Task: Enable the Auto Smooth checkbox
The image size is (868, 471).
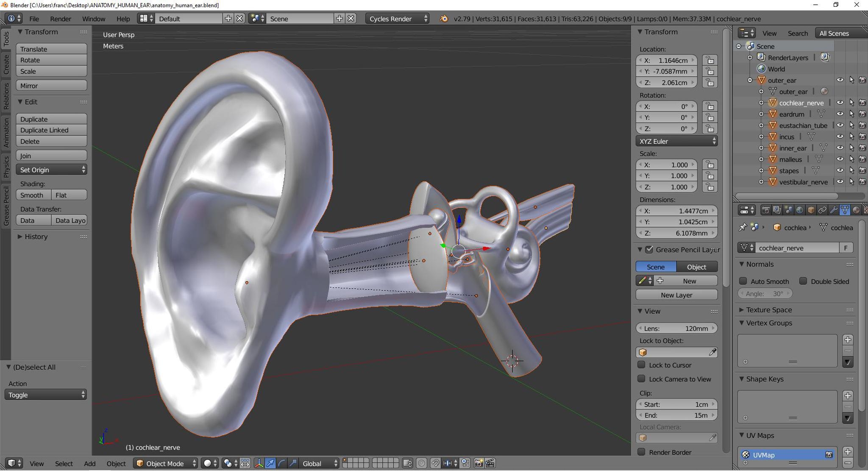Action: (x=743, y=281)
